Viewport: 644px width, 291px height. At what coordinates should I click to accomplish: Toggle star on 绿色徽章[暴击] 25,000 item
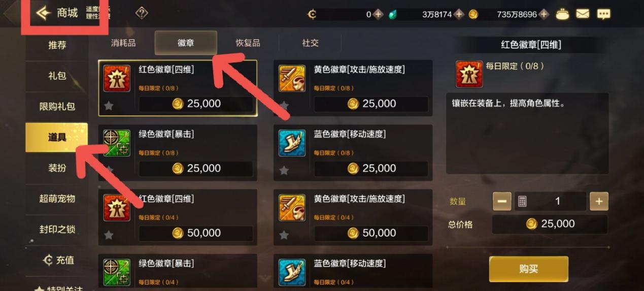tap(109, 170)
